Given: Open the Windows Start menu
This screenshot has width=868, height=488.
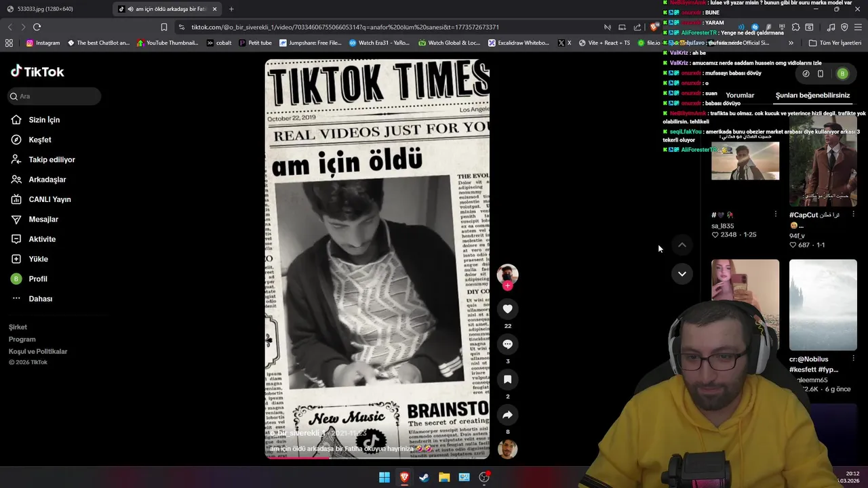Looking at the screenshot, I should pyautogui.click(x=384, y=477).
